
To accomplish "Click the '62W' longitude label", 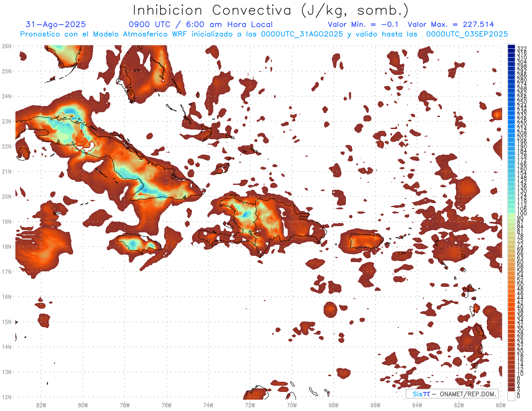I will point(459,404).
